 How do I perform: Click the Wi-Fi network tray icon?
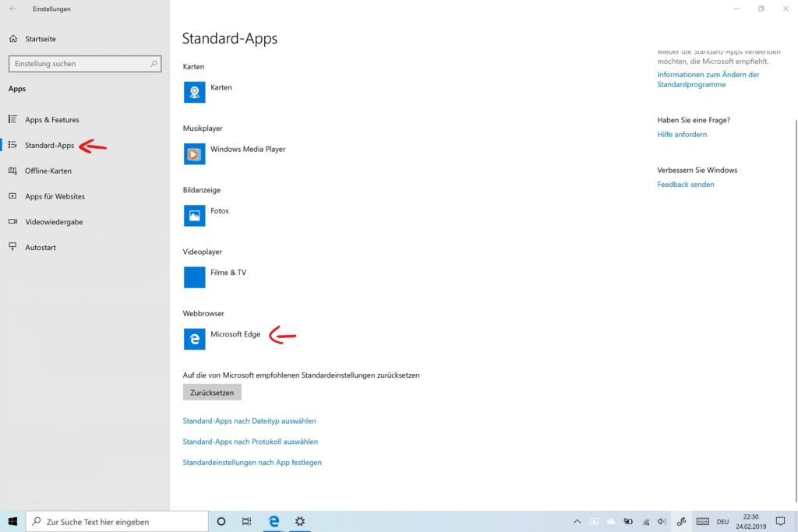[646, 521]
